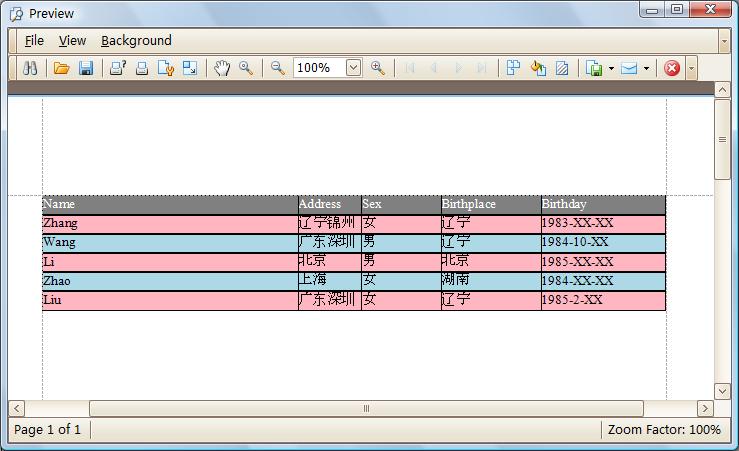Click the Zoom Out icon
The width and height of the screenshot is (739, 451).
pos(278,68)
